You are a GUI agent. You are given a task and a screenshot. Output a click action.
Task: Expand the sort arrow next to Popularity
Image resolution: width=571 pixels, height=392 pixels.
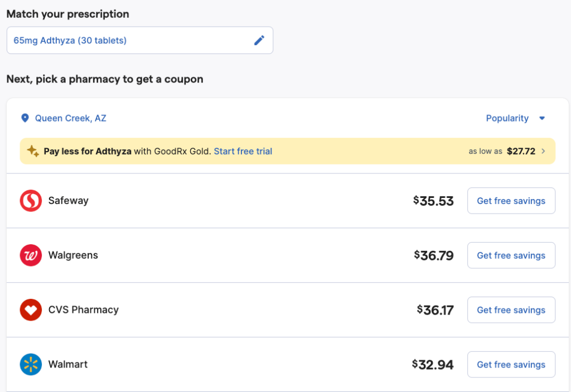542,118
